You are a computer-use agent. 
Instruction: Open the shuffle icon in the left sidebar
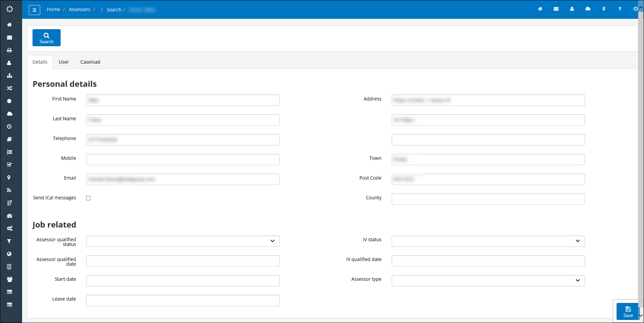pos(9,88)
